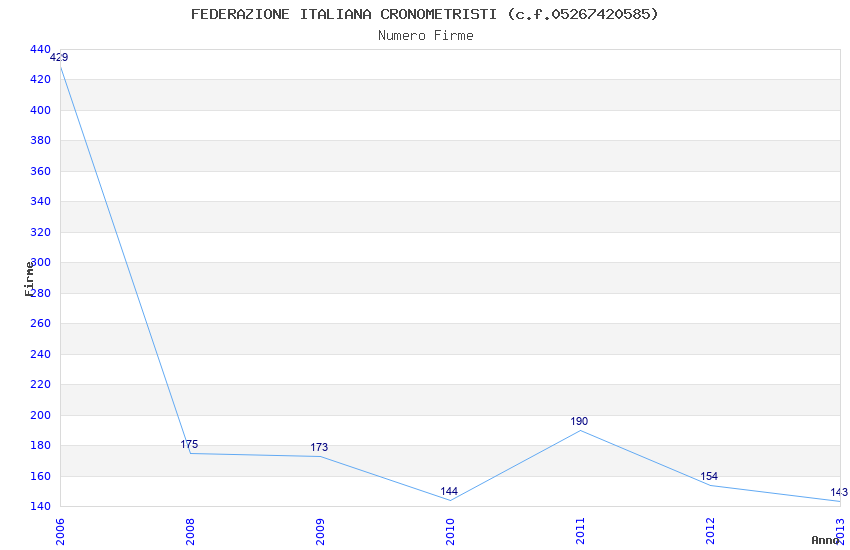Click the Anno x-axis title
This screenshot has width=850, height=550.
pos(825,540)
